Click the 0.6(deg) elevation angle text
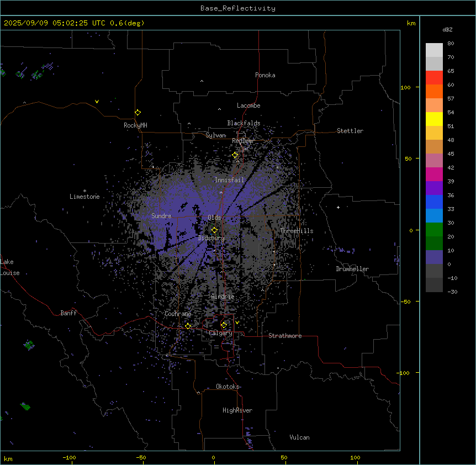This screenshot has width=476, height=465. [x=127, y=23]
